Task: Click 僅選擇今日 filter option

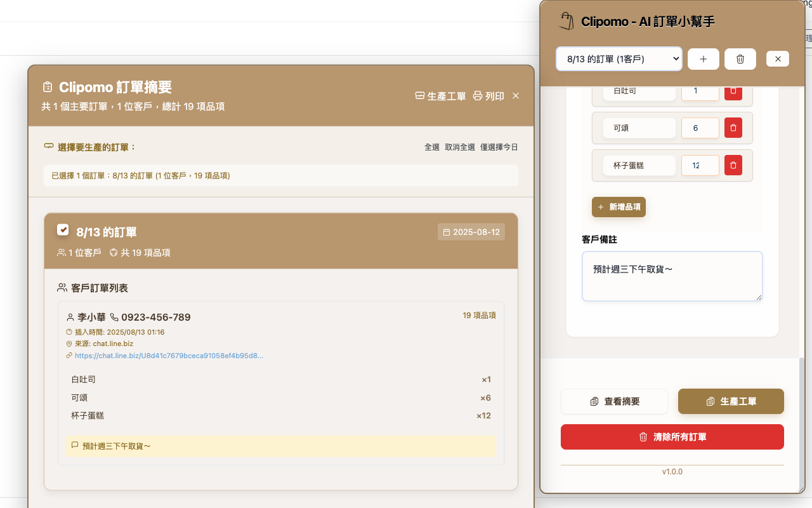Action: [x=499, y=147]
